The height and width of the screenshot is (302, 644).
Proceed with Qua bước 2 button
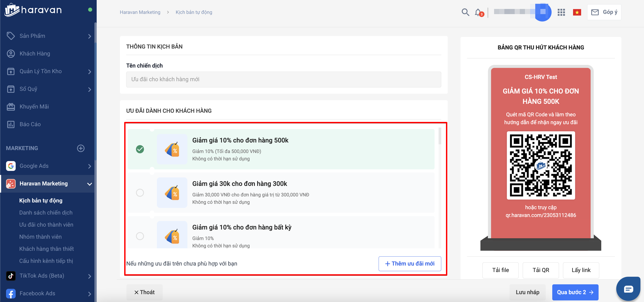point(575,292)
